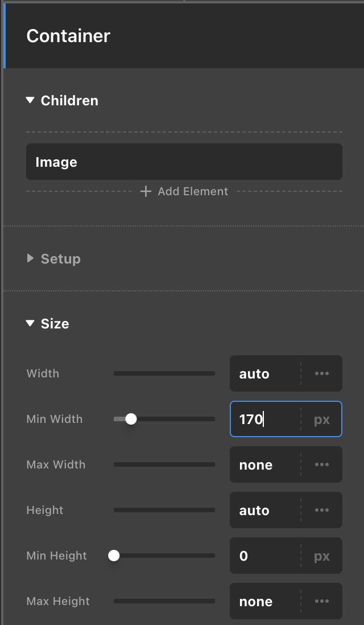Focus the Max Height none field
The image size is (364, 625).
[264, 602]
